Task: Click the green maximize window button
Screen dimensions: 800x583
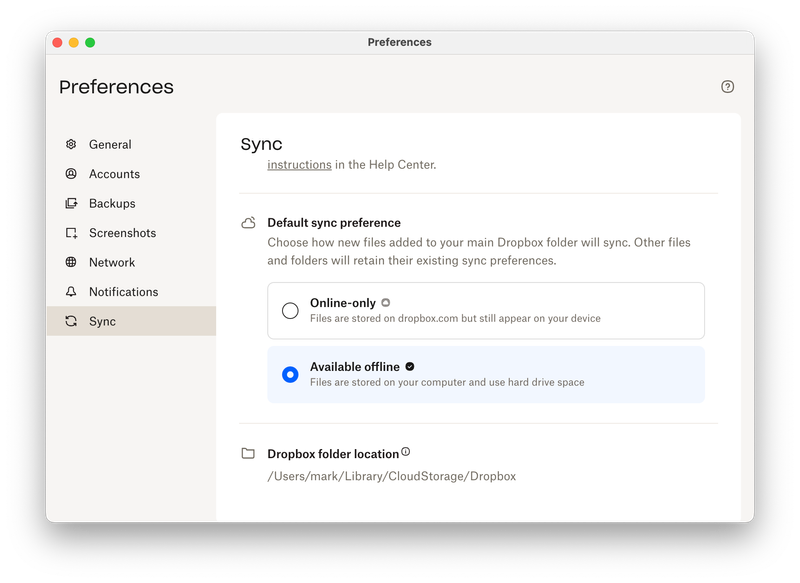Action: pos(90,42)
